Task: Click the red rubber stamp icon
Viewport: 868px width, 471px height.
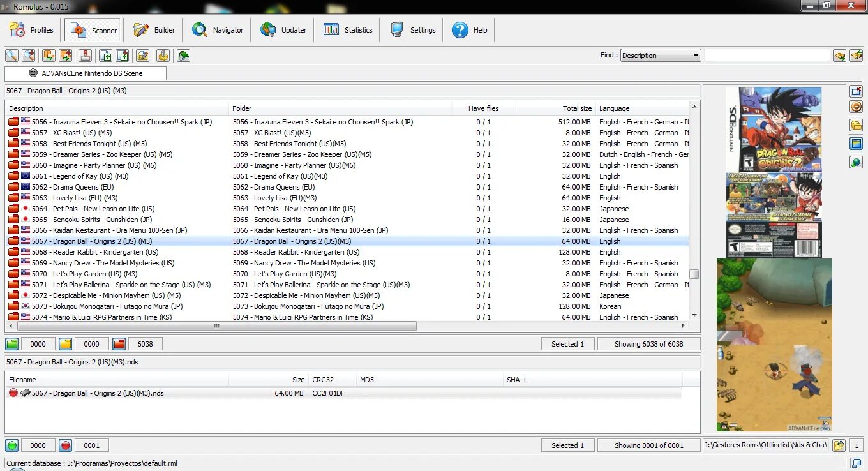Action: click(x=86, y=56)
